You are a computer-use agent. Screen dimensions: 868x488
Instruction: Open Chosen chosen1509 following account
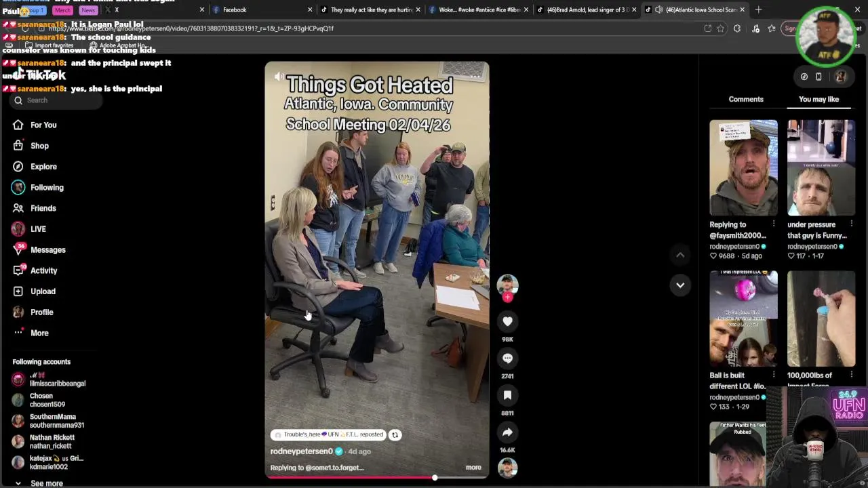click(39, 400)
